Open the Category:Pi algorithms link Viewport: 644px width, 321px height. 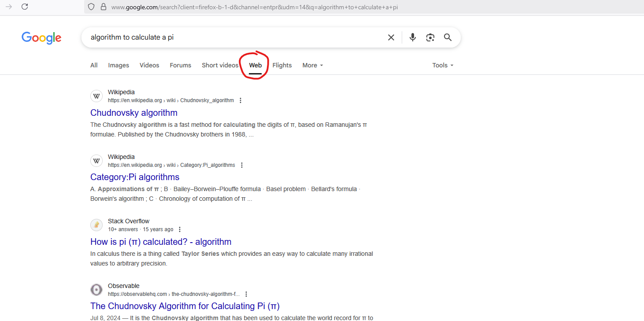pos(135,177)
